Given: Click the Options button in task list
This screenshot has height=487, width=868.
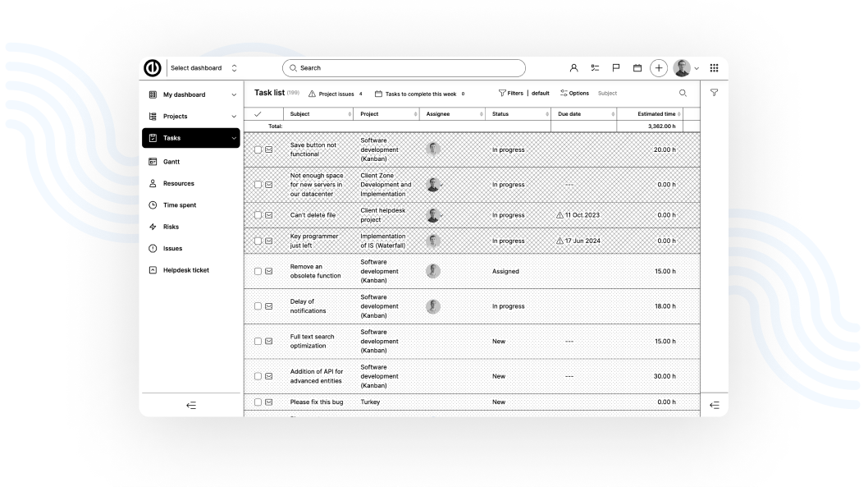Looking at the screenshot, I should pos(574,93).
